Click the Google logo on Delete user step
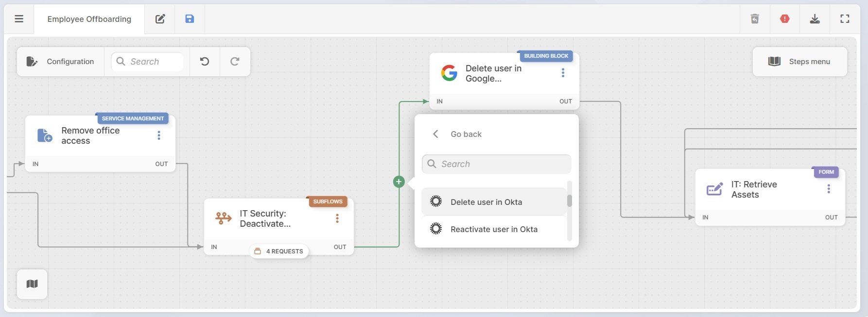The image size is (868, 317). (449, 73)
